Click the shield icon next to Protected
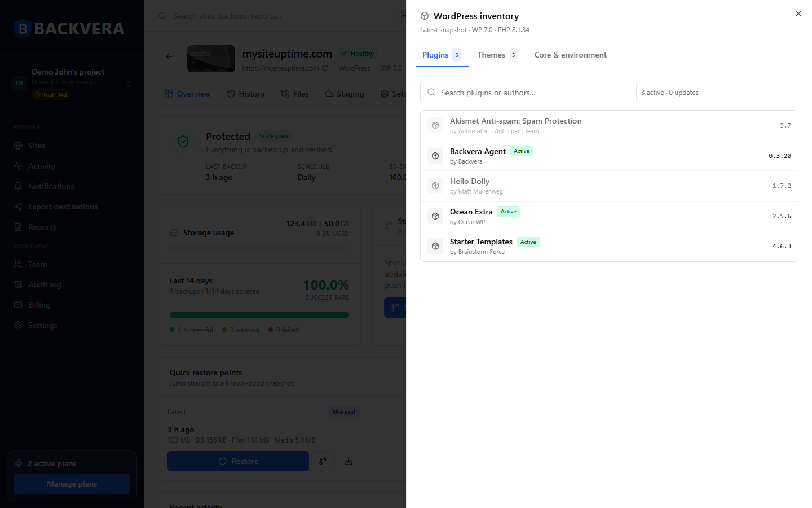Image resolution: width=812 pixels, height=508 pixels. coord(183,142)
